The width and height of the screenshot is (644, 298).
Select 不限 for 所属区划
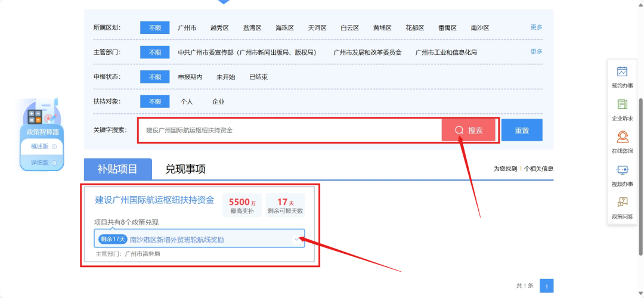point(155,28)
